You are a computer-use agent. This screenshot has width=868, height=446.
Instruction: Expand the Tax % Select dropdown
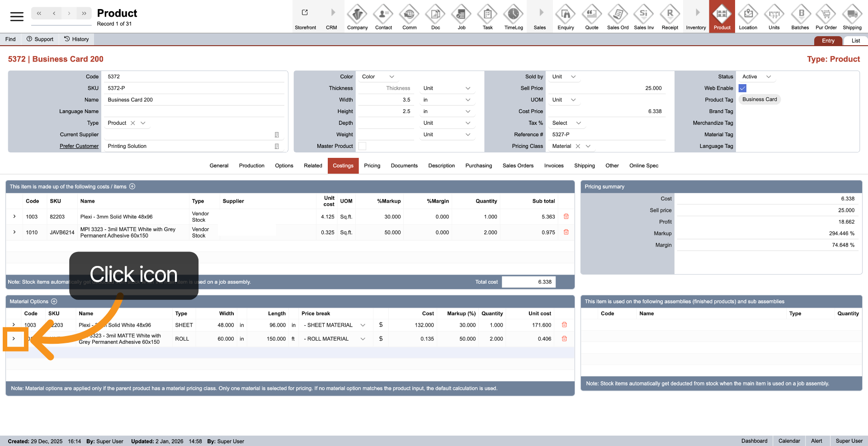566,123
